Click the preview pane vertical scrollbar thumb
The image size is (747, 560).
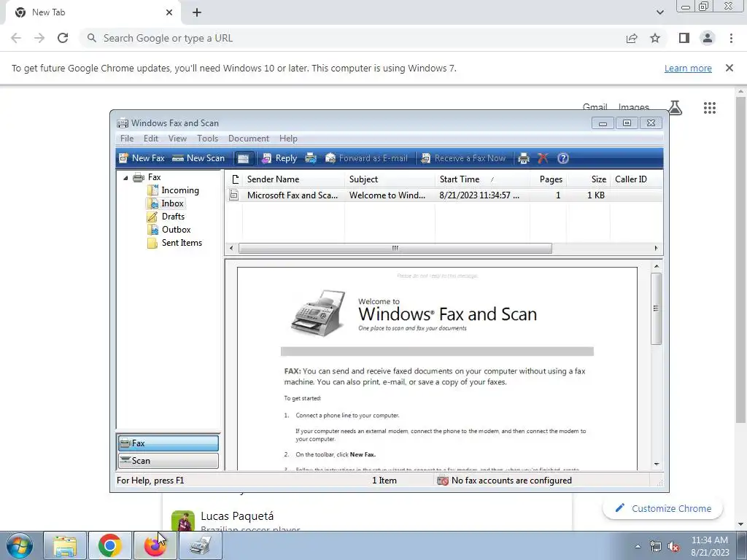point(657,308)
